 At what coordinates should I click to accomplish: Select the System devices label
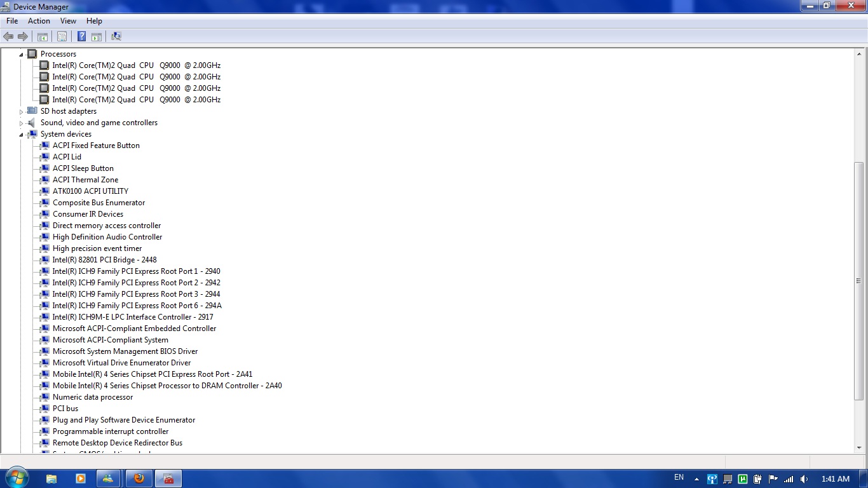pos(66,134)
